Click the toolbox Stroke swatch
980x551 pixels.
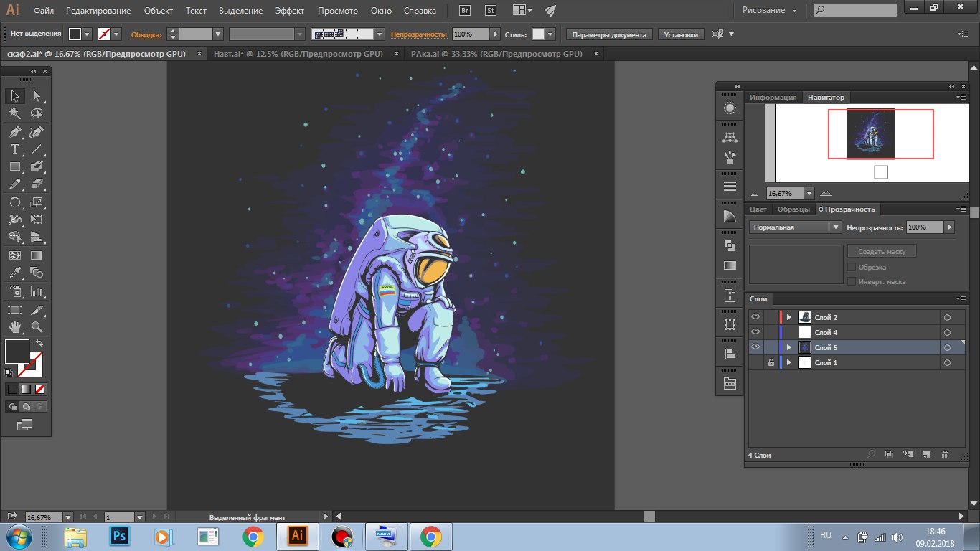(x=30, y=364)
